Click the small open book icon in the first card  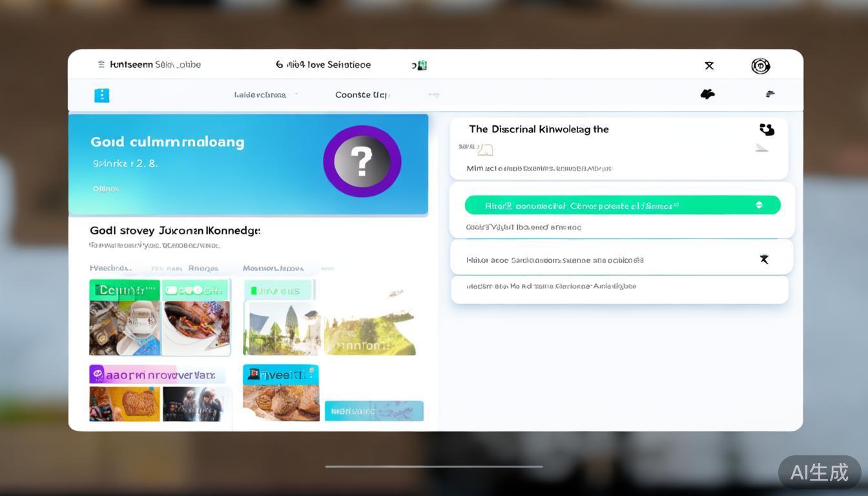click(x=484, y=150)
